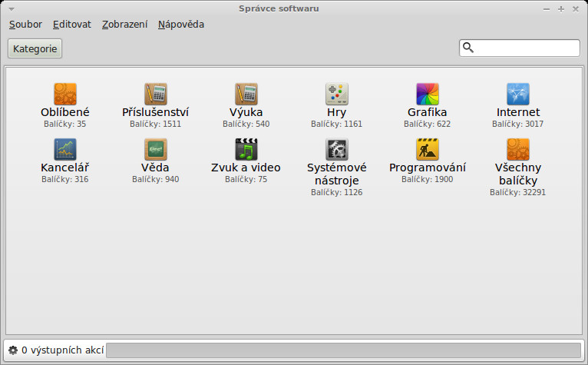588x365 pixels.
Task: Click the 'Příslušenství' label
Action: coord(156,112)
